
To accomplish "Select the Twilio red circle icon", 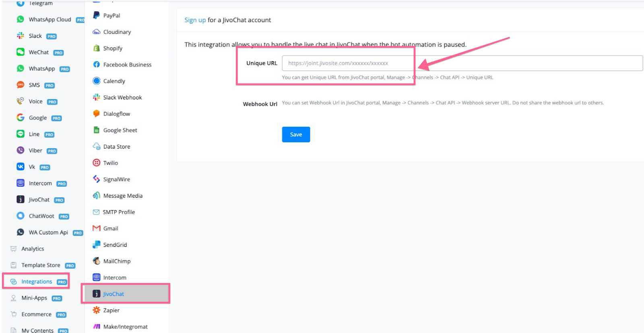I will [x=96, y=163].
